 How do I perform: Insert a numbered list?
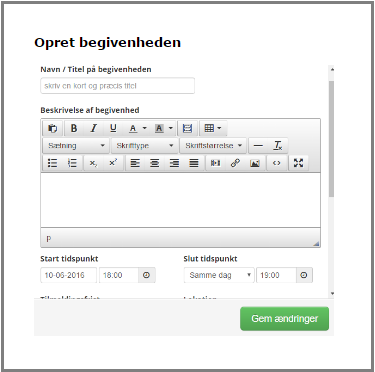point(72,163)
